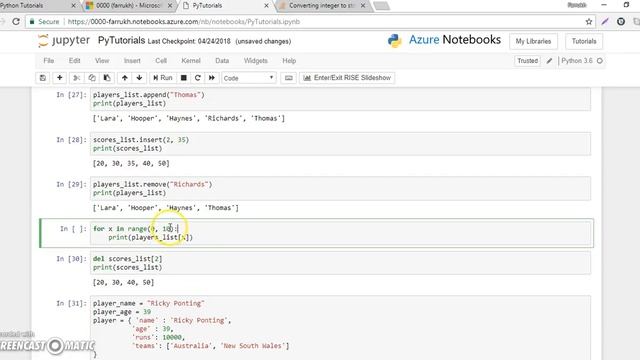
Task: Open the command palette keyboard icon
Action: coord(289,78)
